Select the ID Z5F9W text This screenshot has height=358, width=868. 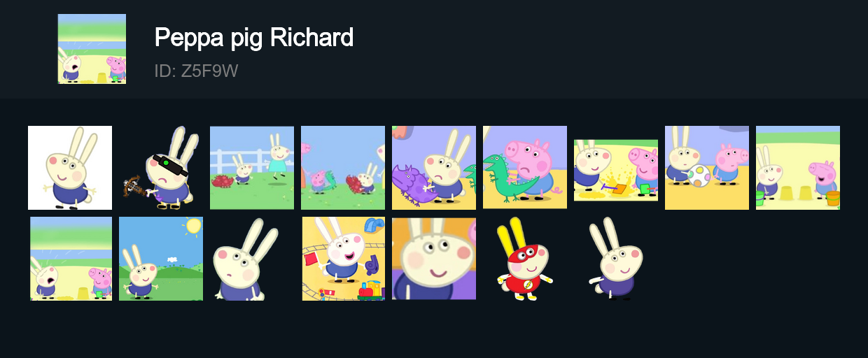pos(197,71)
